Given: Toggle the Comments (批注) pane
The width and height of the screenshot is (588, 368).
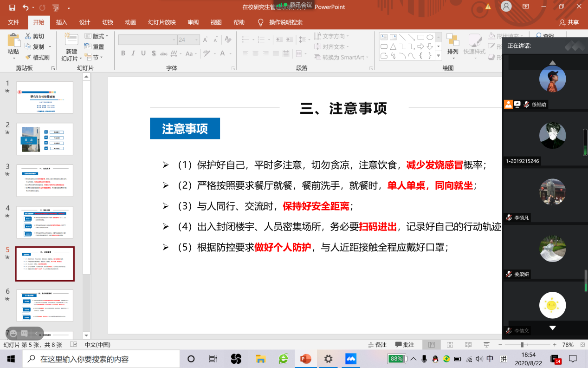Looking at the screenshot, I should tap(405, 345).
